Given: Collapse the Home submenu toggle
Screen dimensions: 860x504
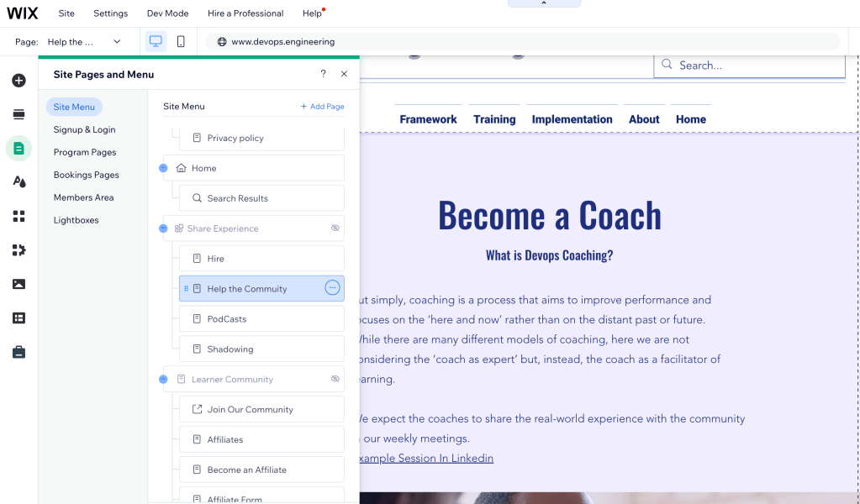Looking at the screenshot, I should pos(163,168).
